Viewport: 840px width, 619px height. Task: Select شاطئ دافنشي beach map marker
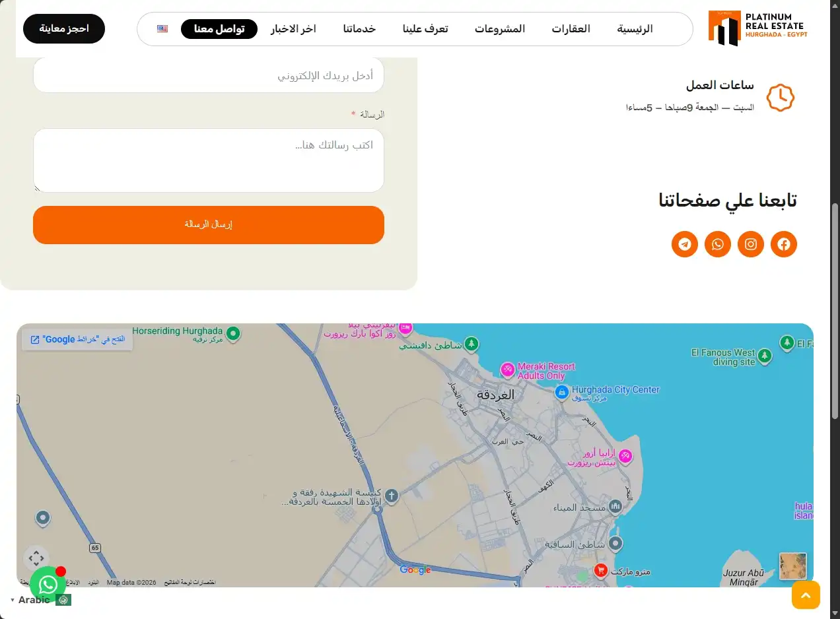(471, 344)
